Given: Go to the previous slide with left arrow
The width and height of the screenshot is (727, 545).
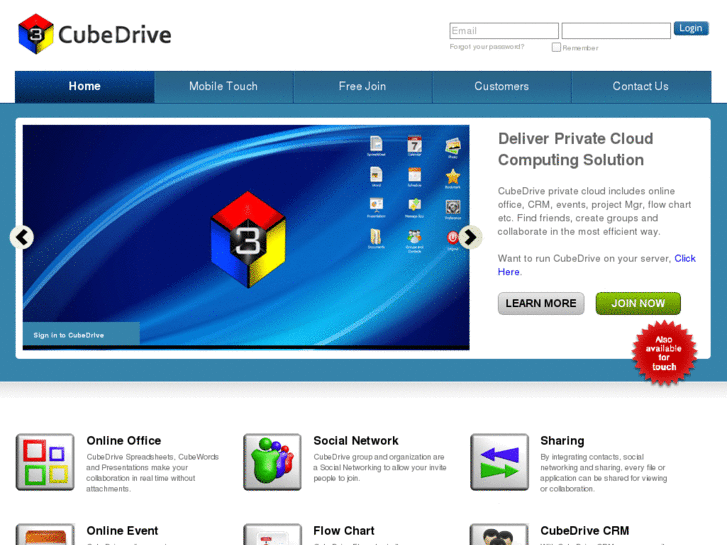Looking at the screenshot, I should [x=22, y=237].
